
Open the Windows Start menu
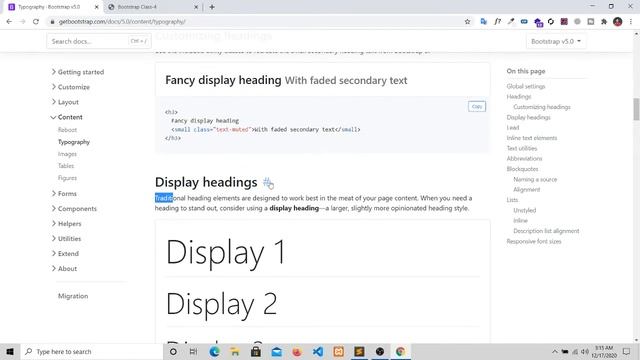[10, 351]
